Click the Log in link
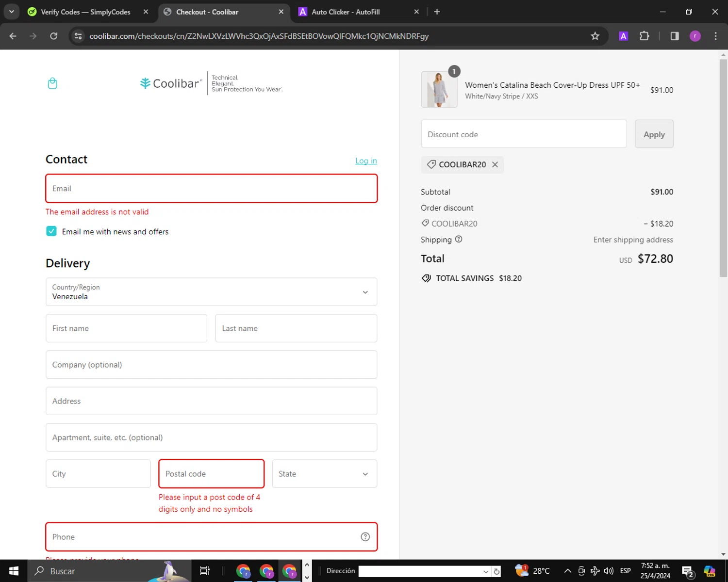This screenshot has width=728, height=582. (x=366, y=161)
